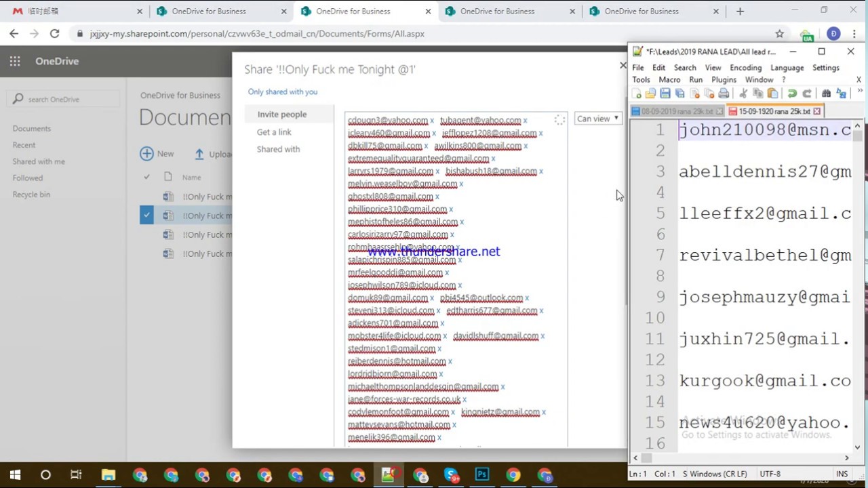Click the Close document icon in Notepad++ toolbar

694,94
